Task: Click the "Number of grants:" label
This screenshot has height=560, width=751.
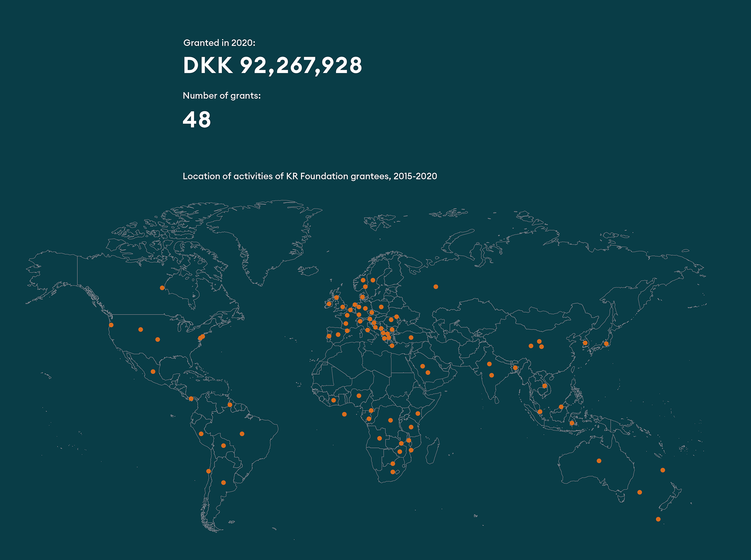Action: pyautogui.click(x=222, y=96)
